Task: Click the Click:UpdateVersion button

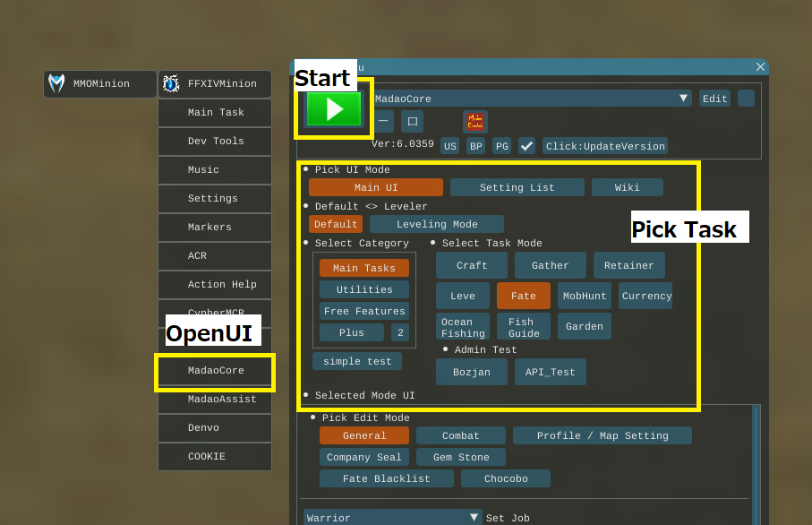Action: pos(605,146)
